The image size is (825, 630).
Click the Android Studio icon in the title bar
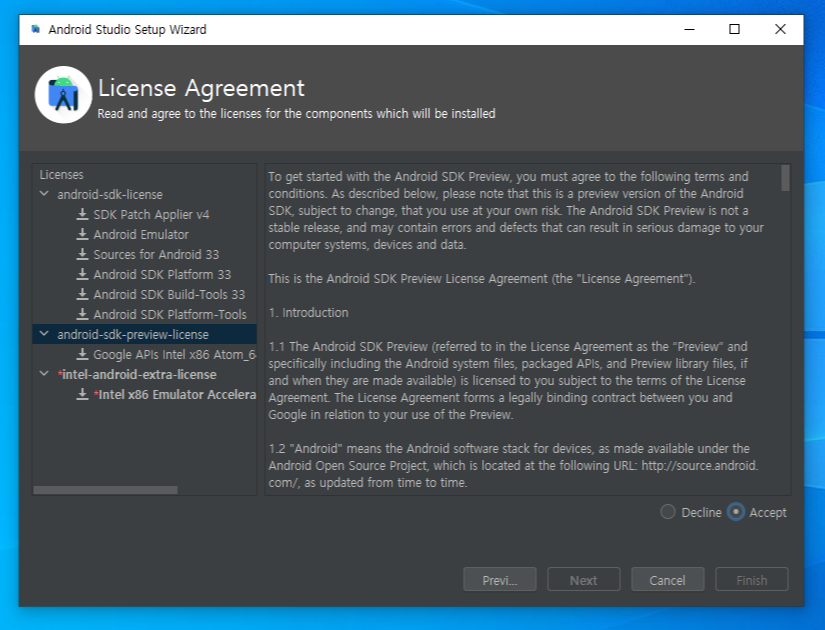35,29
